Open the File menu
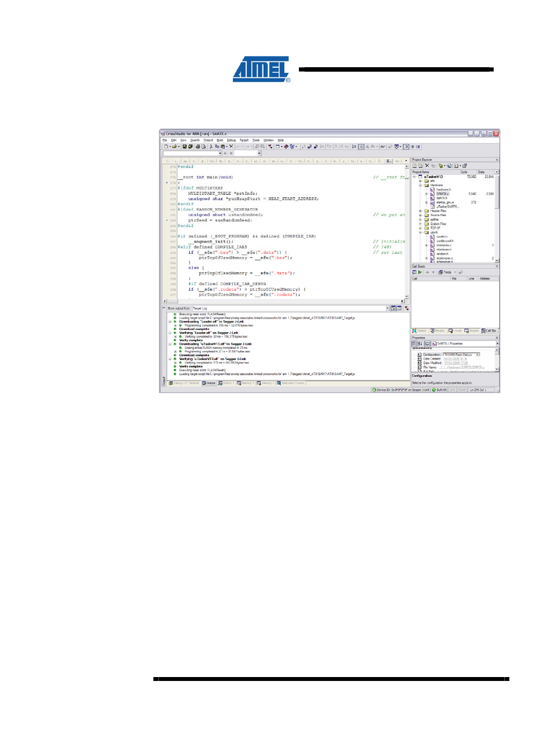This screenshot has width=534, height=756. click(x=165, y=140)
